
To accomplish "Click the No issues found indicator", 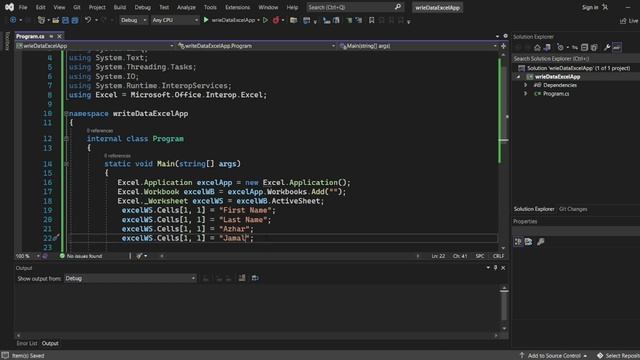I will click(x=81, y=256).
